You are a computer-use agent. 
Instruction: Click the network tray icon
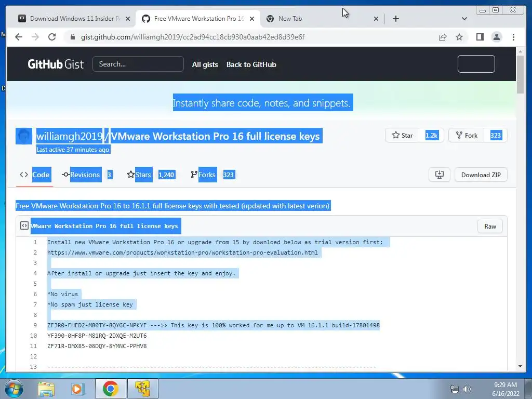[x=454, y=389]
